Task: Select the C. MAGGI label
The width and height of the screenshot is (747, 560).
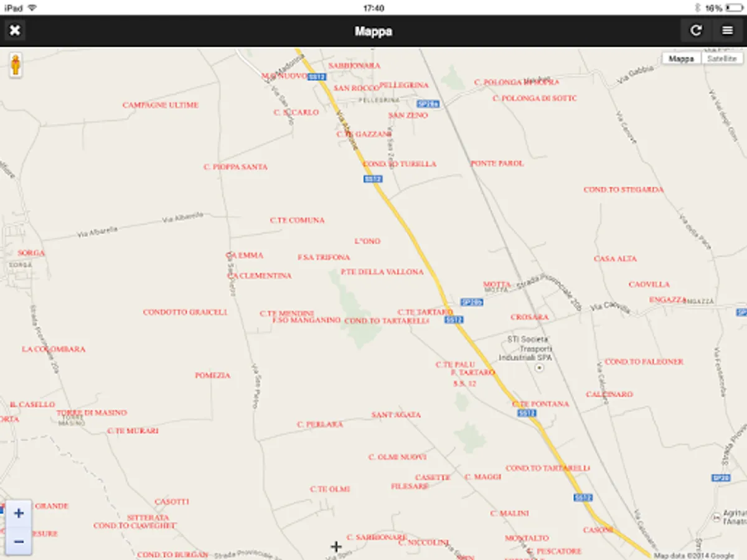Action: (x=483, y=477)
